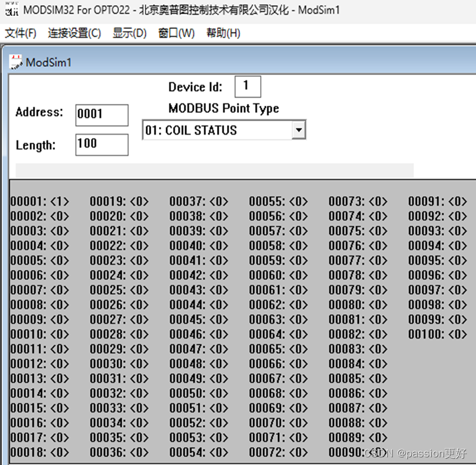Select coil entry 00042: <0>
Image resolution: width=476 pixels, height=465 pixels.
[x=199, y=275]
